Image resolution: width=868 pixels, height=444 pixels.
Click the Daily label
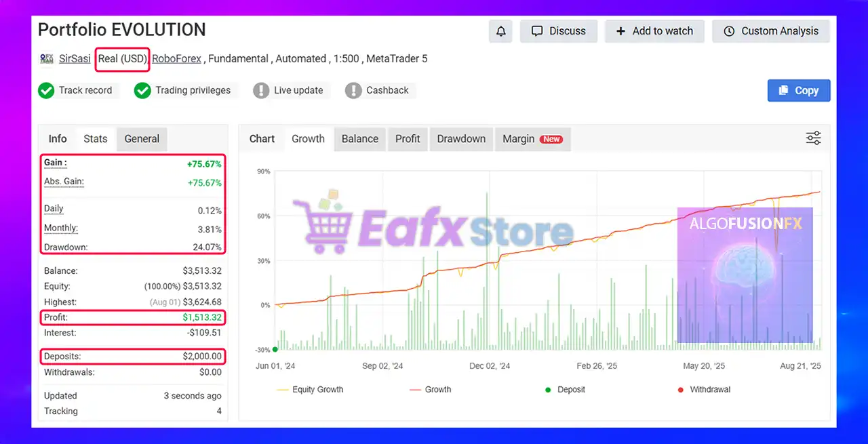coord(54,209)
